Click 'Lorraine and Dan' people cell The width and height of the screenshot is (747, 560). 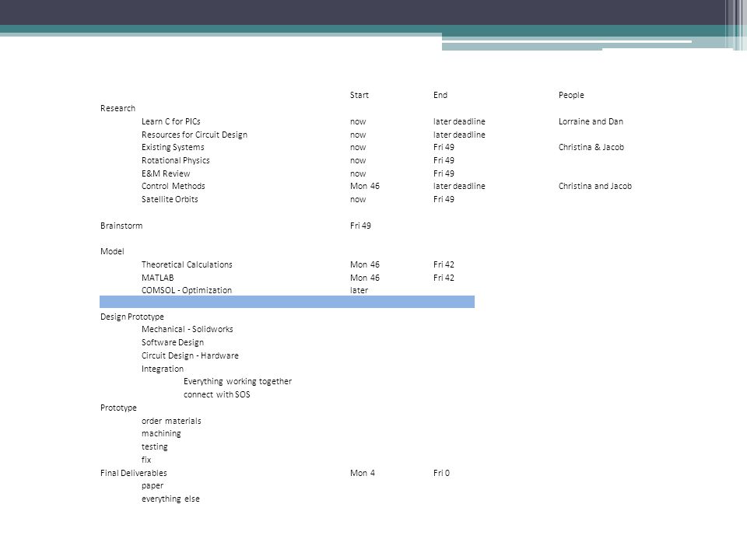591,121
